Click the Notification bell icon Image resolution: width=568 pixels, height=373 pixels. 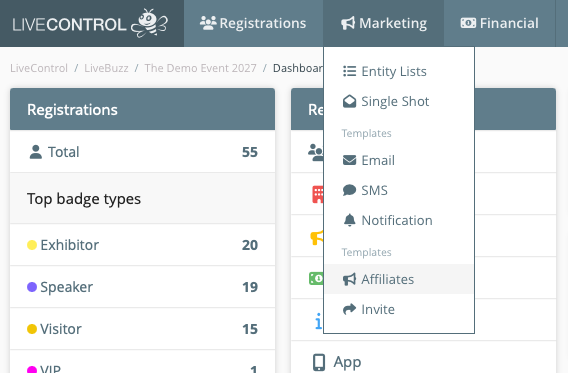349,220
